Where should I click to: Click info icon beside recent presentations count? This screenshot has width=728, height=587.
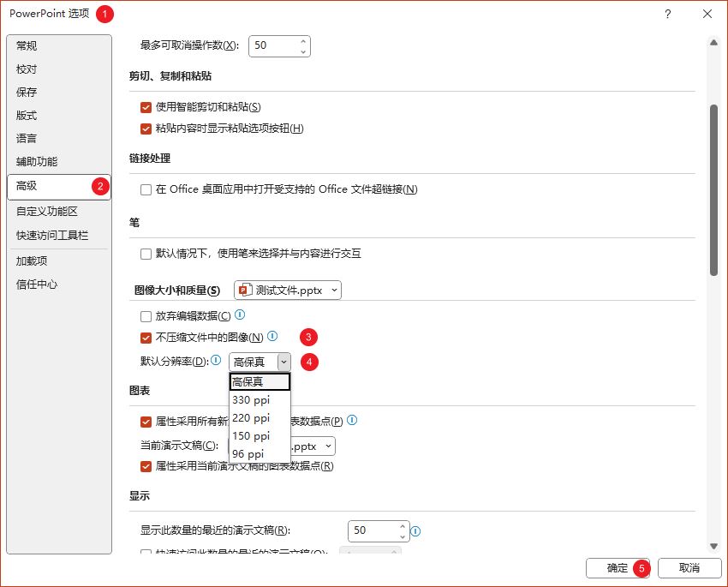point(415,531)
